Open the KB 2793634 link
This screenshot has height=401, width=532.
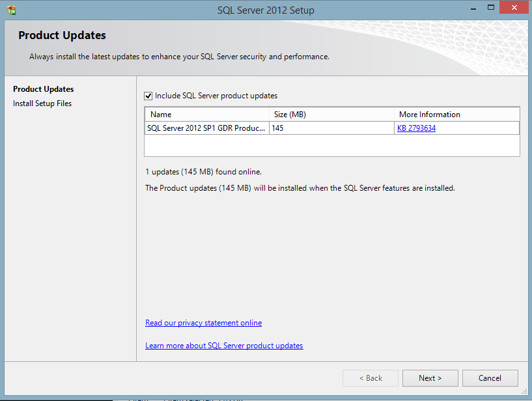click(x=416, y=128)
